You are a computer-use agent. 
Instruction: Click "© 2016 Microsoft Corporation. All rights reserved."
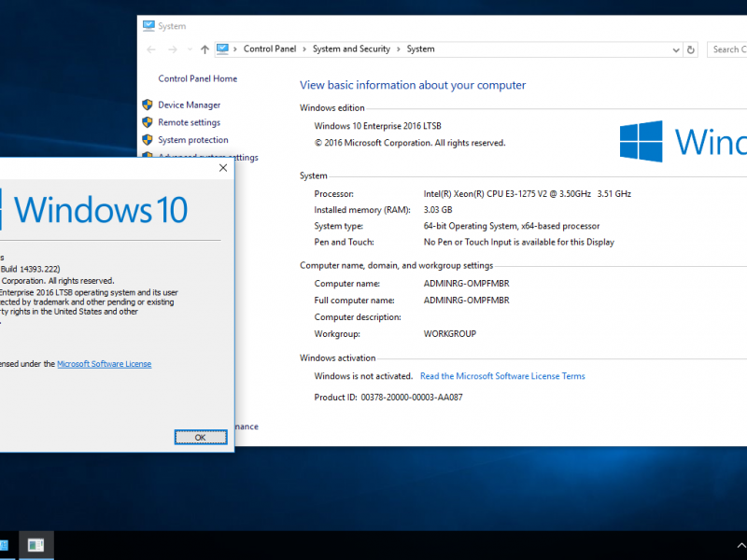pos(410,143)
